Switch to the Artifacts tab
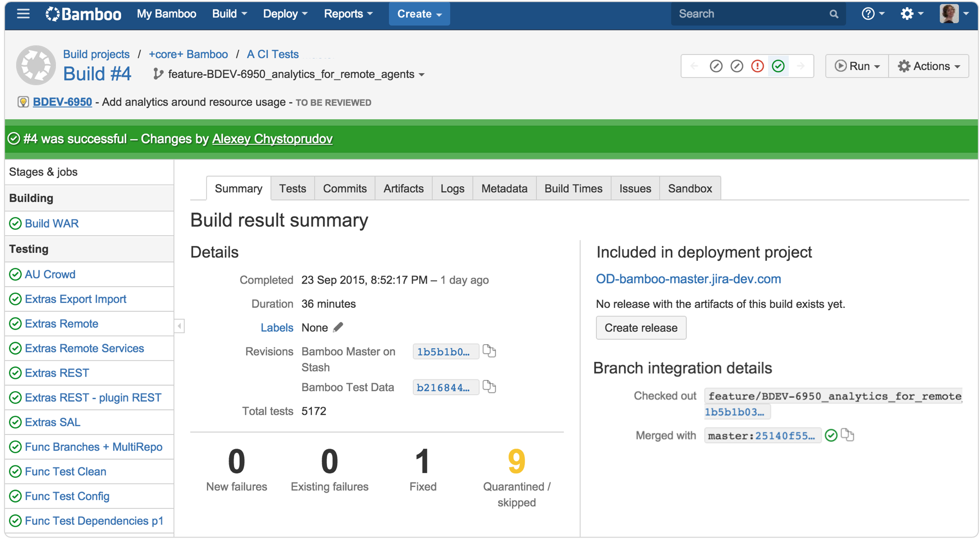The image size is (980, 541). (403, 188)
